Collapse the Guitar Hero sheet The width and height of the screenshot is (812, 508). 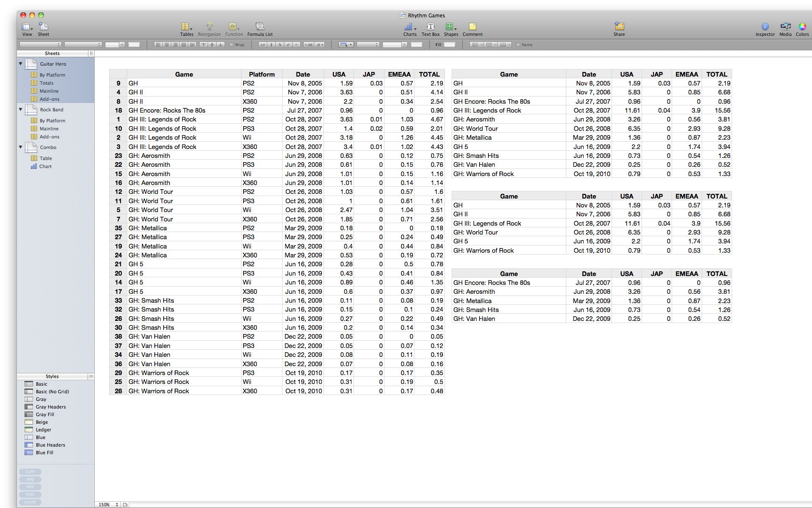click(20, 64)
